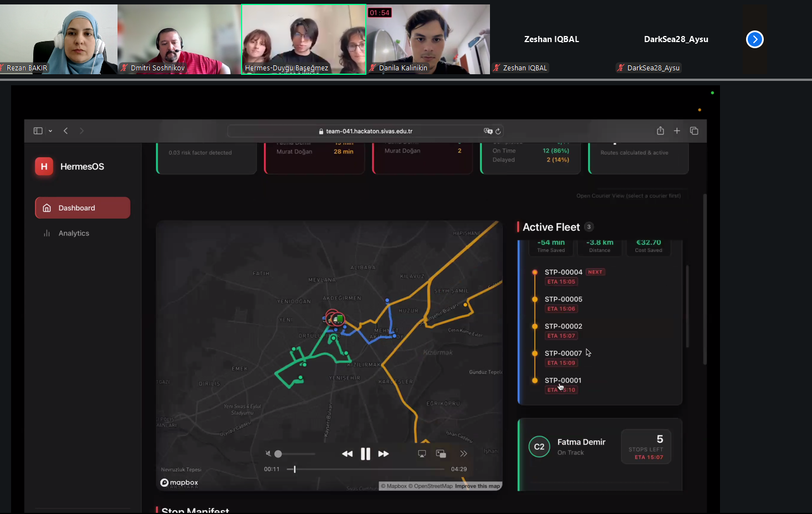Toggle the Safari sidebar icon
The width and height of the screenshot is (812, 514).
tap(38, 131)
